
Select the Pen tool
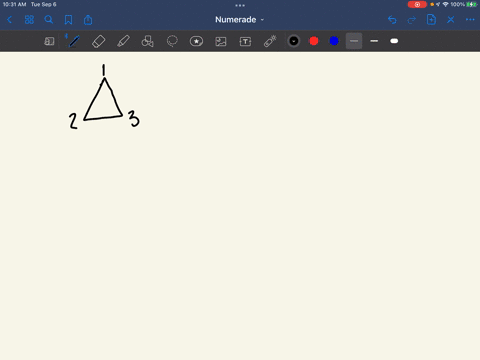(x=73, y=41)
